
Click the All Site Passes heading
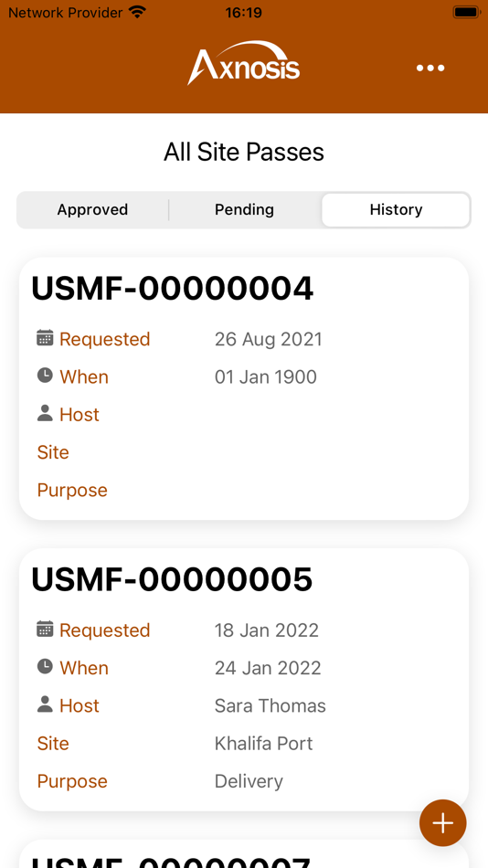[x=244, y=152]
